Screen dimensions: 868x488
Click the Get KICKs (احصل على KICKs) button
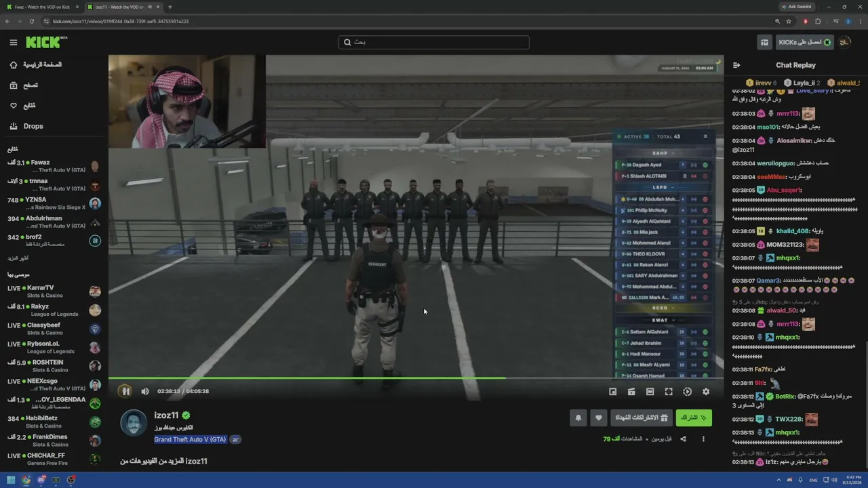coord(804,42)
